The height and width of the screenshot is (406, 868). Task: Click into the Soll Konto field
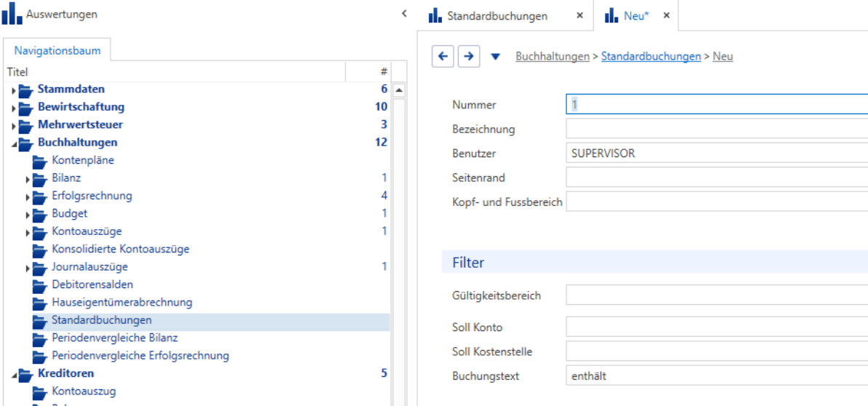coord(717,327)
